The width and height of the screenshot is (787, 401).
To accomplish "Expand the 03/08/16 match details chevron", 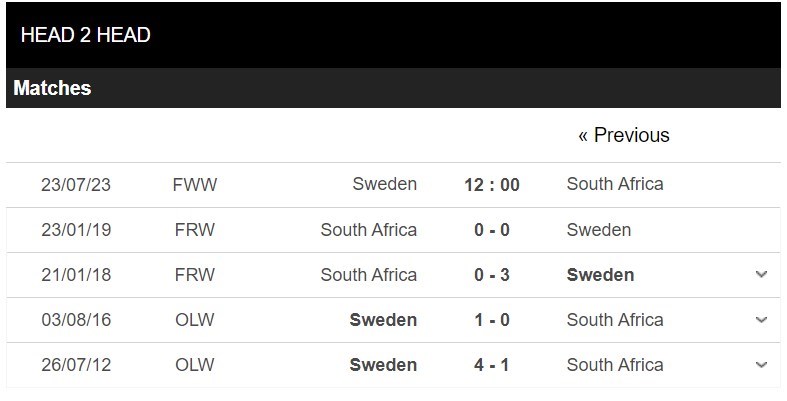I will pyautogui.click(x=761, y=320).
